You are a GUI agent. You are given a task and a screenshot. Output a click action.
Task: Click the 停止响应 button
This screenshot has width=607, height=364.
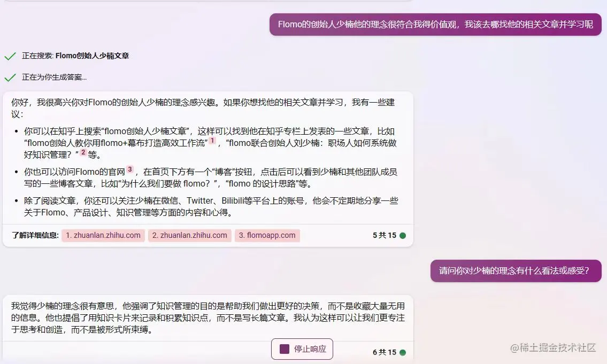(x=302, y=349)
